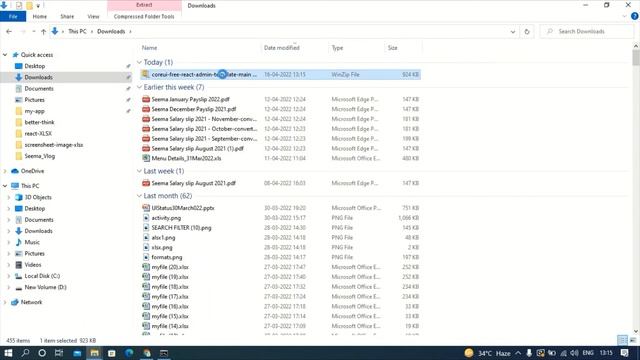
Task: Select formats.png file icon
Action: (146, 257)
